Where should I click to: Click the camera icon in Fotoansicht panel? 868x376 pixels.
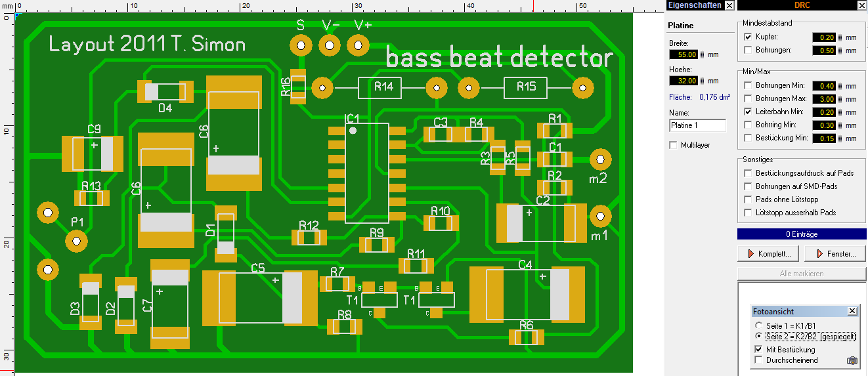click(852, 360)
